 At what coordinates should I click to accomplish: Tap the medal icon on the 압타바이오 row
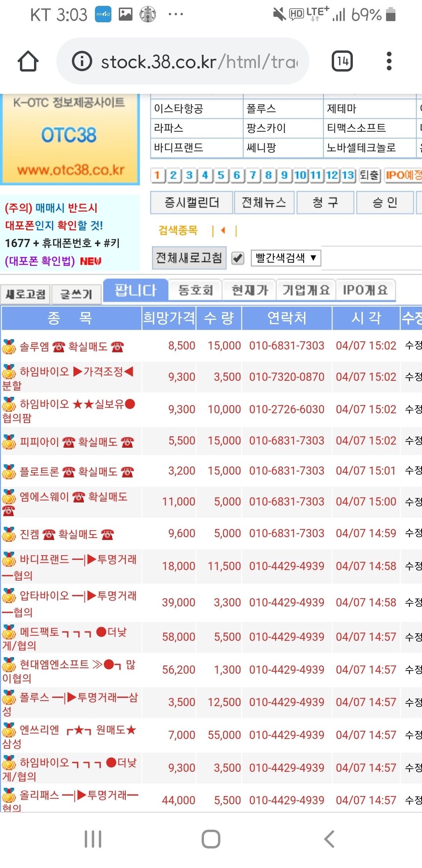coord(9,596)
